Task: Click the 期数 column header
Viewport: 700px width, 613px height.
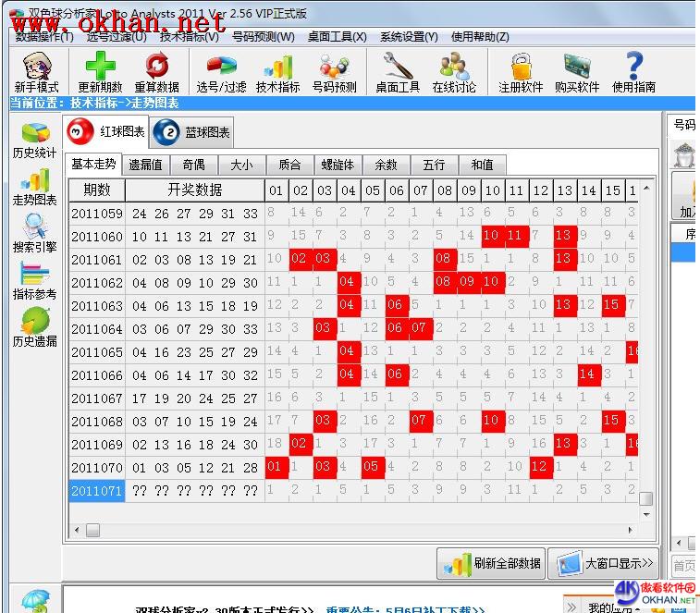Action: pos(97,190)
